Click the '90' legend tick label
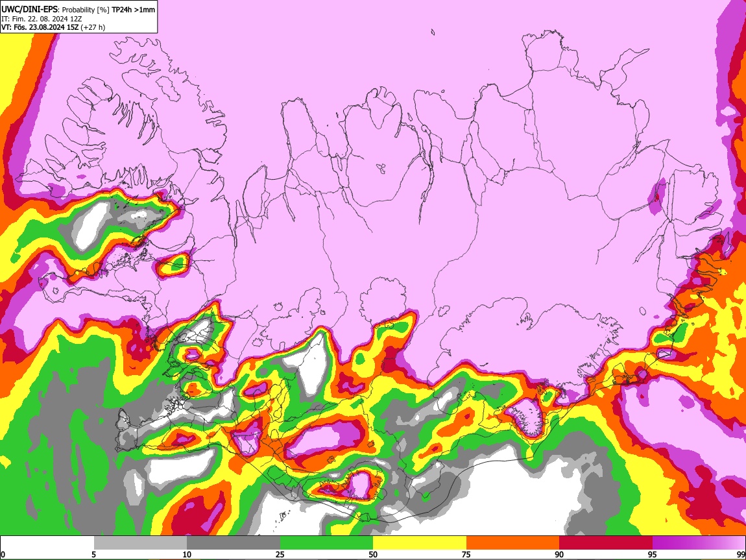 [x=559, y=554]
